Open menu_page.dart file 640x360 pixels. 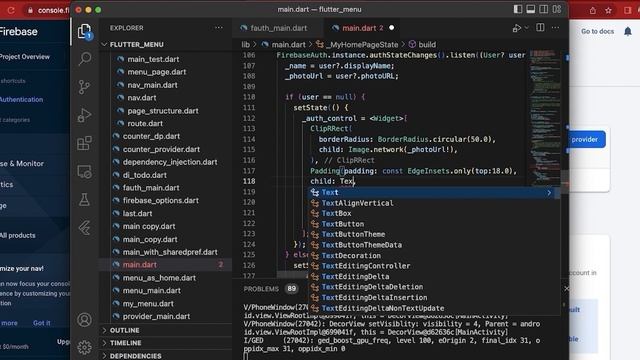[157, 72]
